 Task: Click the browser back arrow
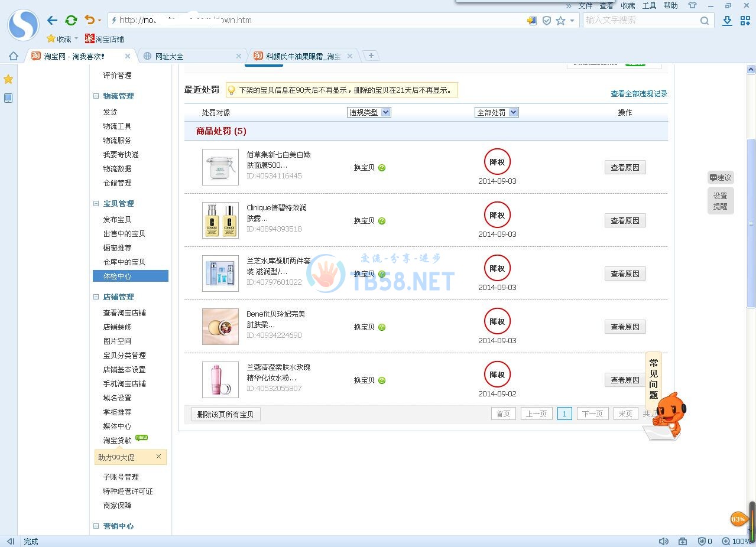(x=52, y=21)
